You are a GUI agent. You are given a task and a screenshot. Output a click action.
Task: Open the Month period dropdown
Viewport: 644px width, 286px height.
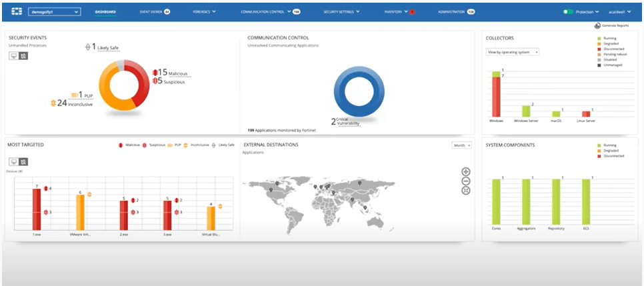tap(461, 145)
